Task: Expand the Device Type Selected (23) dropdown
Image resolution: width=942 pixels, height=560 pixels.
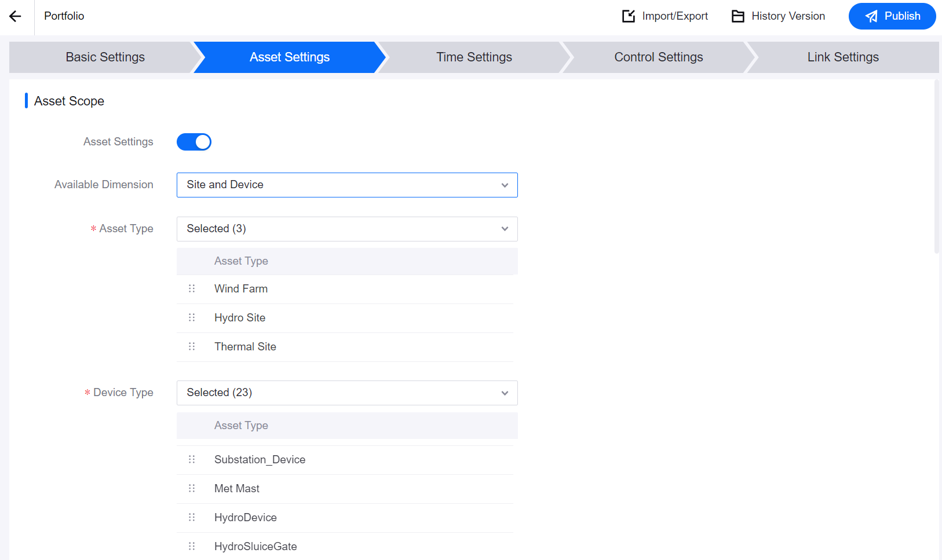Action: pyautogui.click(x=346, y=393)
